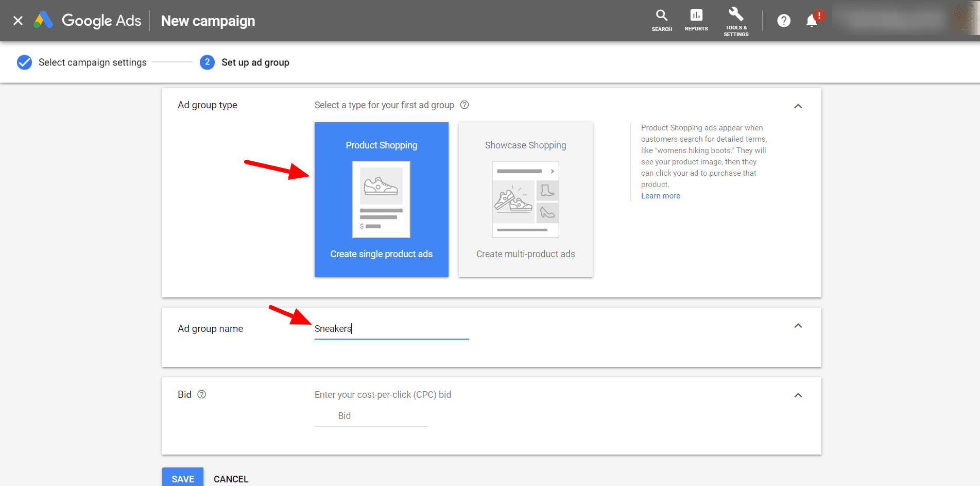Click the Create multi-product ads caption
This screenshot has width=980, height=486.
pyautogui.click(x=526, y=254)
